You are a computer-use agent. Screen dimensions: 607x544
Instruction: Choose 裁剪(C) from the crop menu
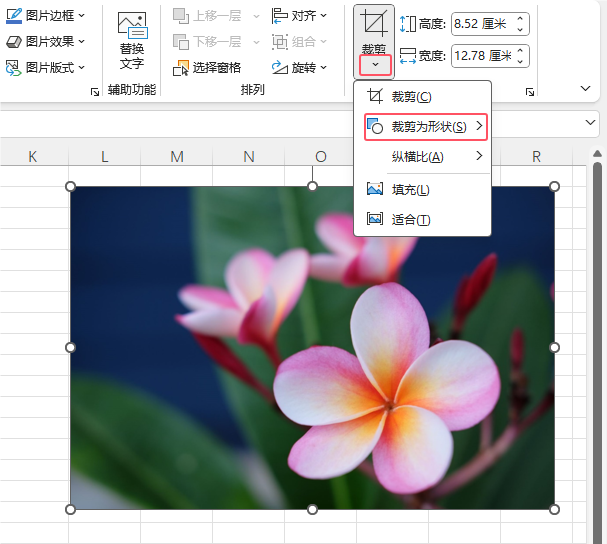point(422,96)
